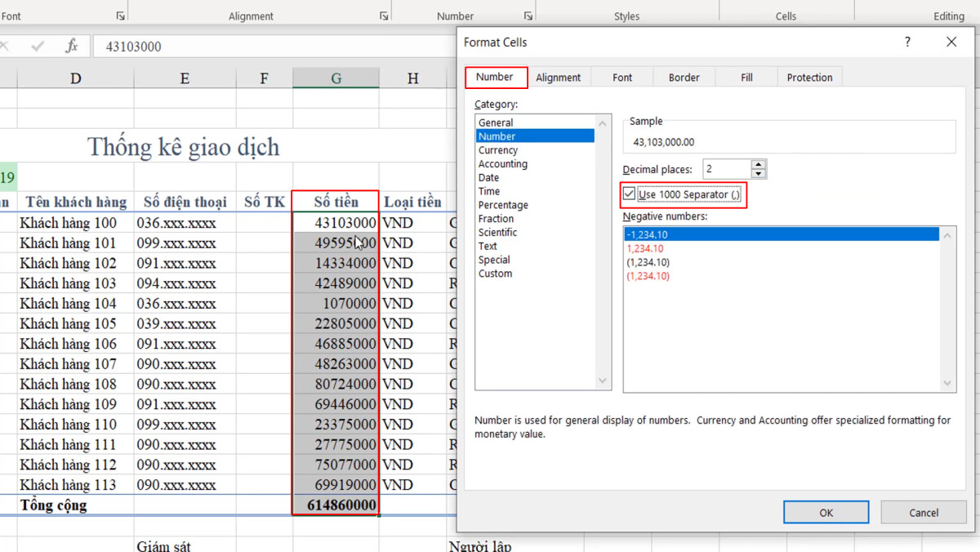The width and height of the screenshot is (980, 552).
Task: Switch to the Border tab
Action: click(x=684, y=78)
